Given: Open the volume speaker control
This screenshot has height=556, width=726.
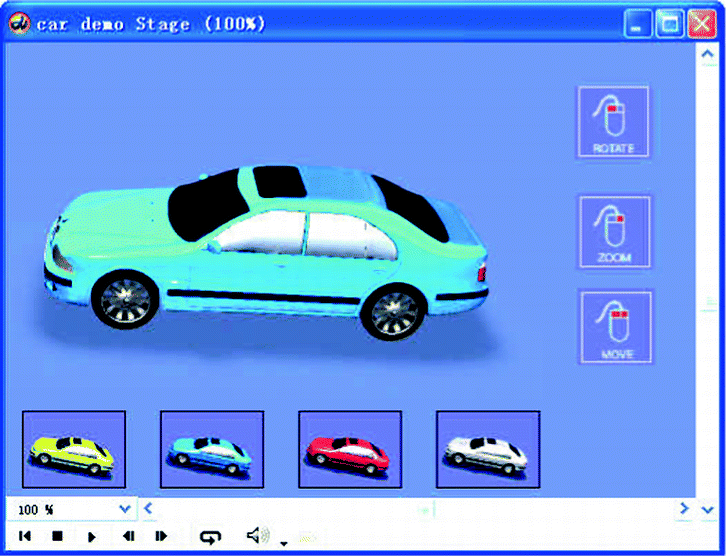Looking at the screenshot, I should [x=258, y=535].
